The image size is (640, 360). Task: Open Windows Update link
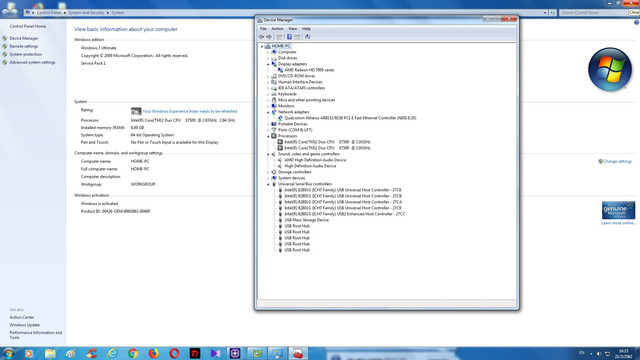click(24, 325)
